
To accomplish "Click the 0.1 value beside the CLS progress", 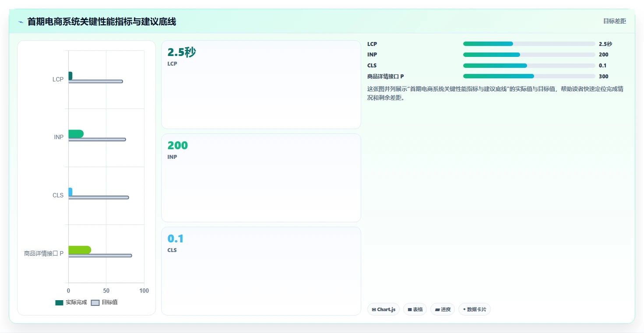I will click(603, 66).
